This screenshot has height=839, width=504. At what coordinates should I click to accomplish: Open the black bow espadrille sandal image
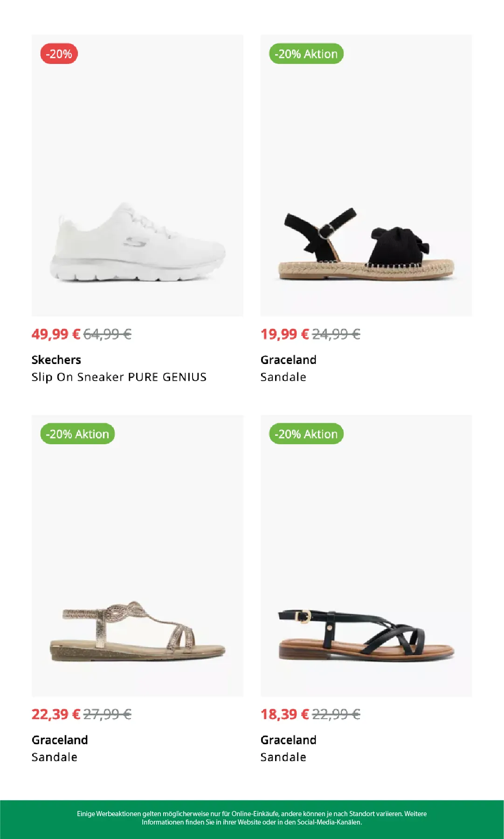[x=366, y=175]
